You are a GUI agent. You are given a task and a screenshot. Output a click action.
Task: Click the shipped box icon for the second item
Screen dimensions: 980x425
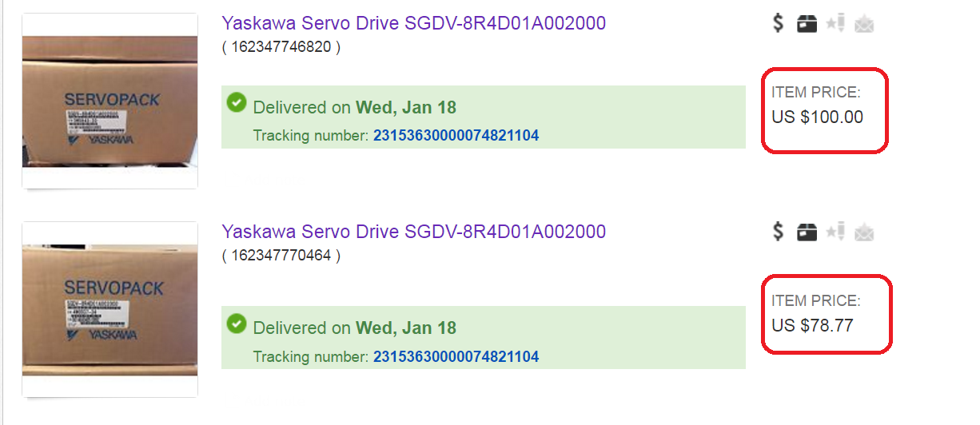click(x=807, y=232)
